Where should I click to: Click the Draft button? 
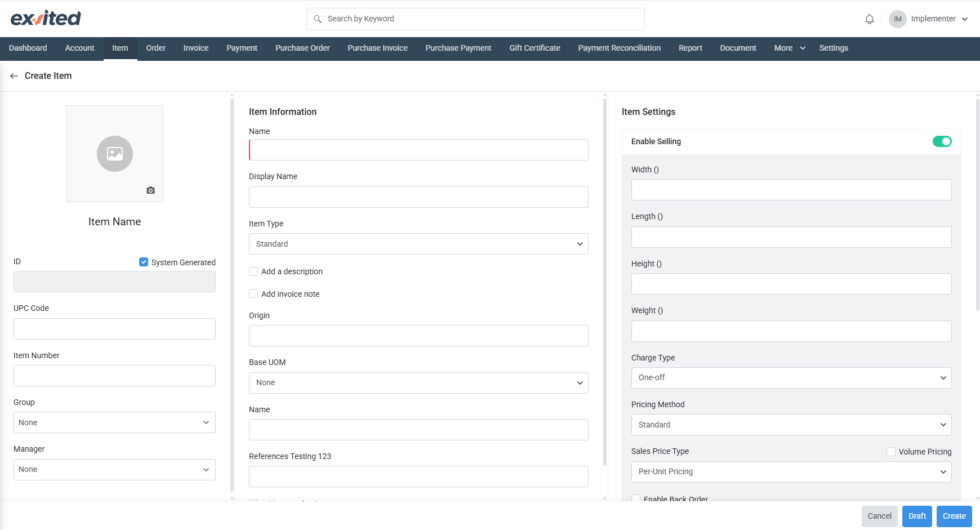coord(917,516)
